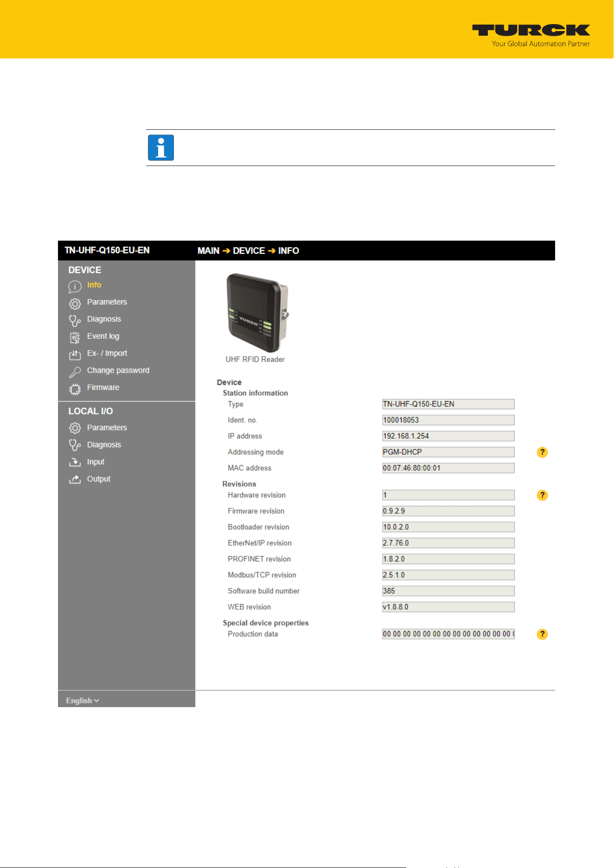Click the Bootloader revision field 10.0.2.0
614x868 pixels.
pyautogui.click(x=448, y=527)
